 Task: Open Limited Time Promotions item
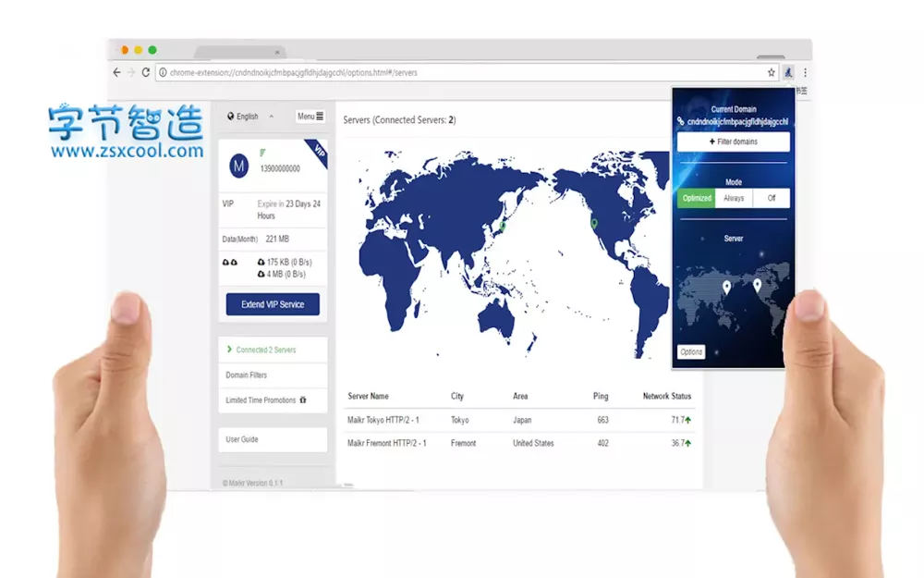click(273, 400)
